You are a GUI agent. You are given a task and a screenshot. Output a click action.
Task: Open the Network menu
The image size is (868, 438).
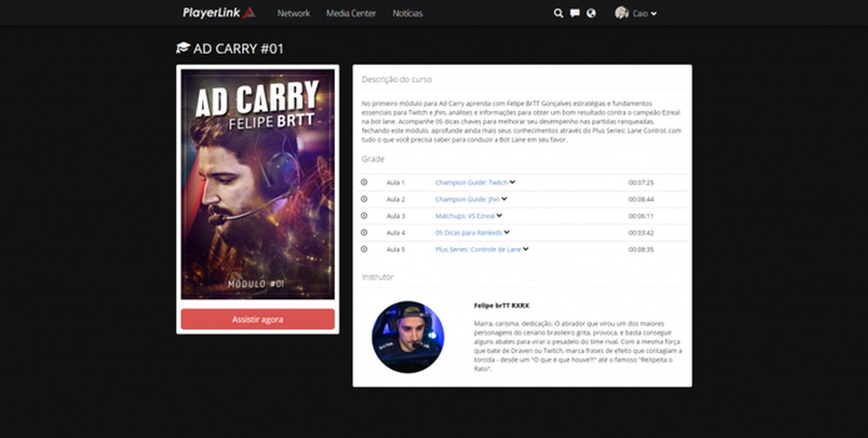pos(293,13)
